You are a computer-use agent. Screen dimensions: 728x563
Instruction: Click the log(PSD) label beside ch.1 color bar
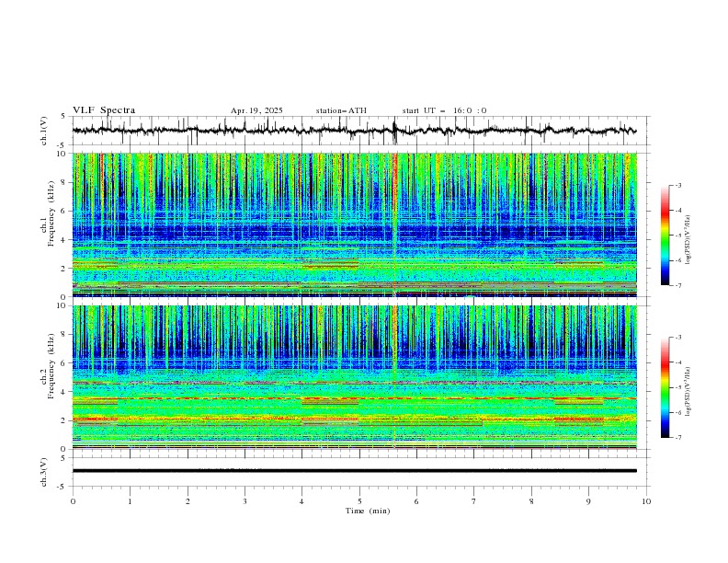(x=688, y=240)
